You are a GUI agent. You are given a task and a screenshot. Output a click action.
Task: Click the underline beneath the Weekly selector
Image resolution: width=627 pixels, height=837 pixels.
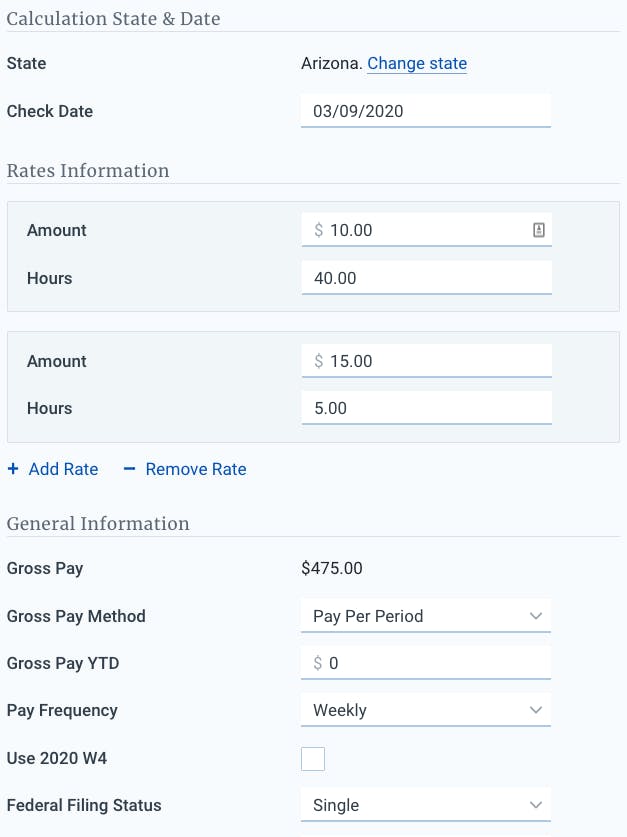(425, 724)
